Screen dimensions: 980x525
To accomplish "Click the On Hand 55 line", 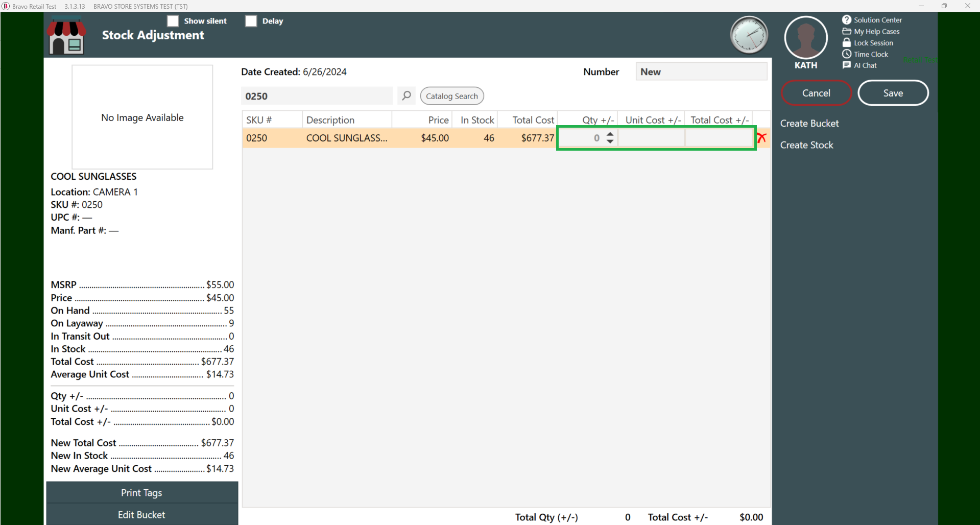I will tap(142, 311).
